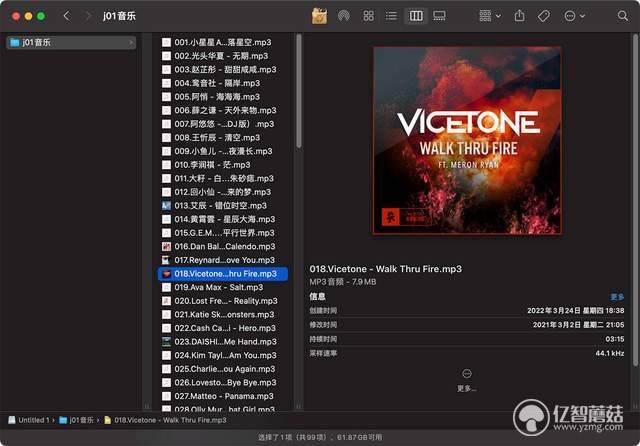640x446 pixels.
Task: Click 018.Vicetone file in the path bar
Action: coord(165,420)
